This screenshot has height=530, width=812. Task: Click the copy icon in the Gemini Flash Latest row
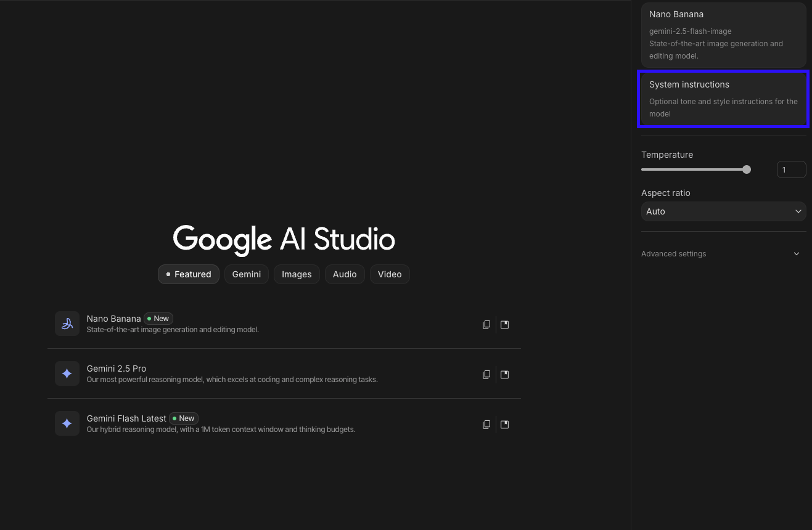click(x=486, y=425)
